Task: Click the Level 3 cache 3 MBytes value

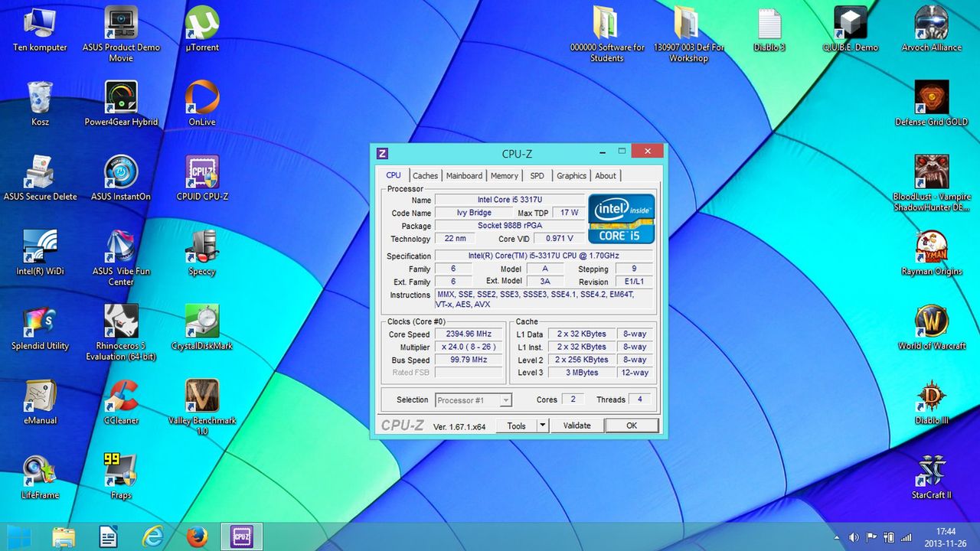Action: 582,373
